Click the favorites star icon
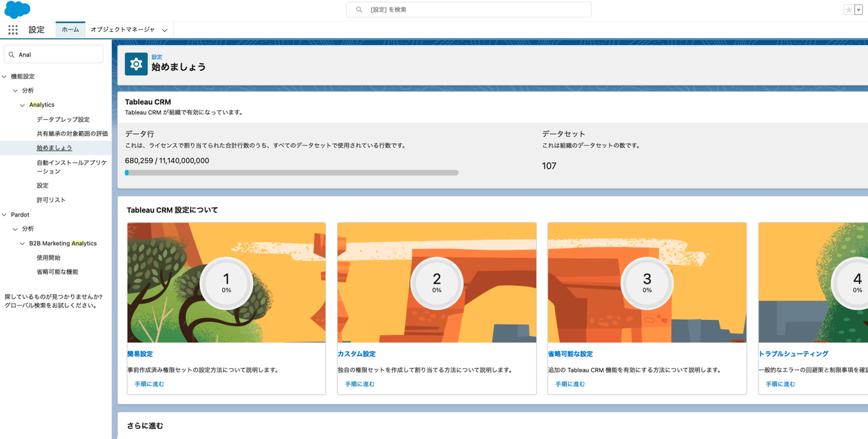Screen dimensions: 868x439 (848, 10)
